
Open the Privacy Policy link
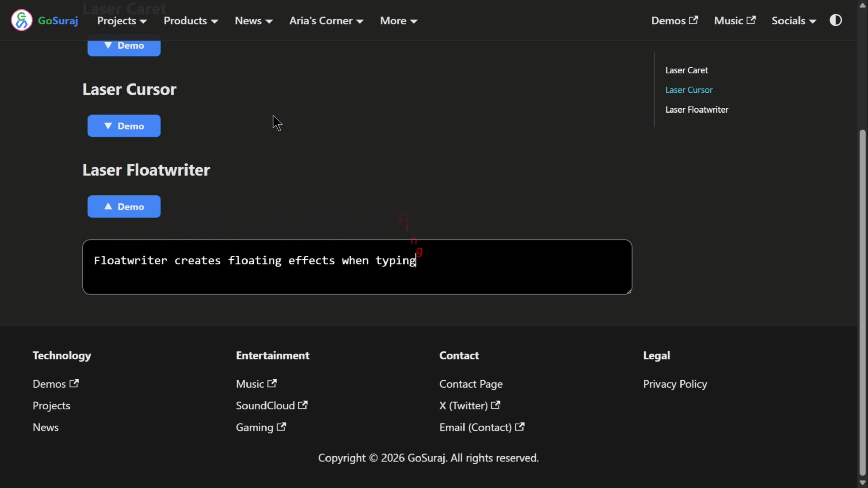(x=675, y=384)
